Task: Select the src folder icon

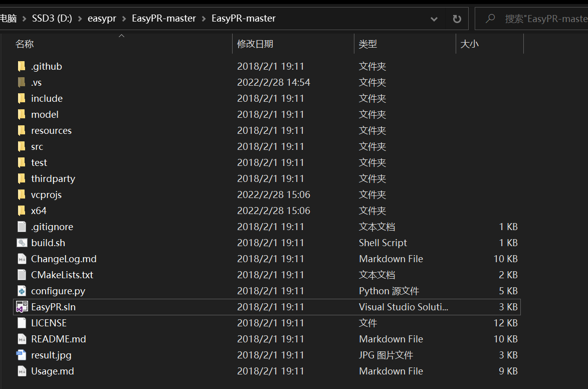Action: [22, 147]
